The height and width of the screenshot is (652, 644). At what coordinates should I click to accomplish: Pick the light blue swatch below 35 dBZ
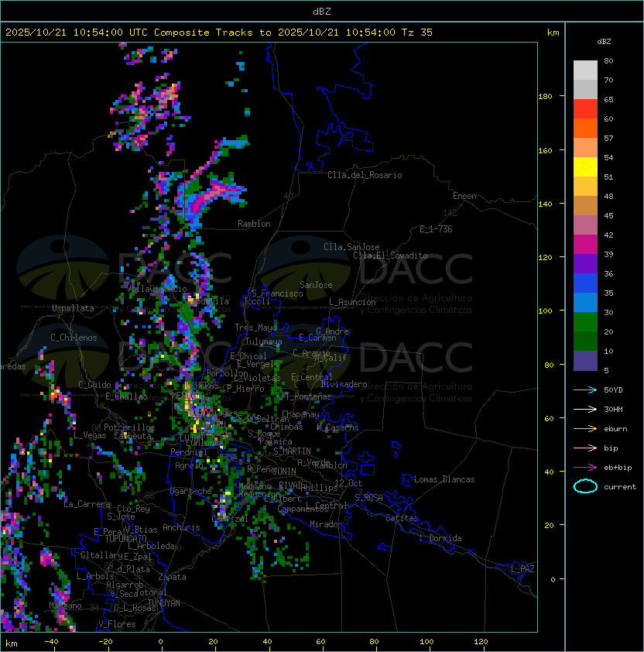point(585,303)
